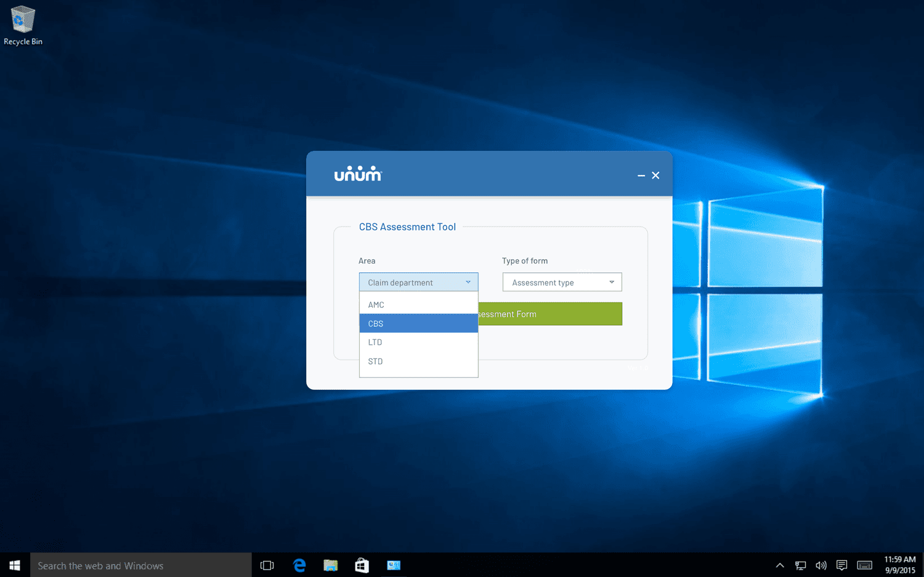924x577 pixels.
Task: Click the green Assessment Form button
Action: tap(550, 314)
